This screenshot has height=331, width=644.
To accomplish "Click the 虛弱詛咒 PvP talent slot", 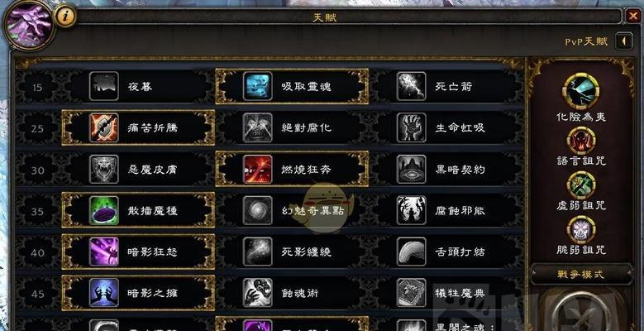I will pyautogui.click(x=581, y=186).
